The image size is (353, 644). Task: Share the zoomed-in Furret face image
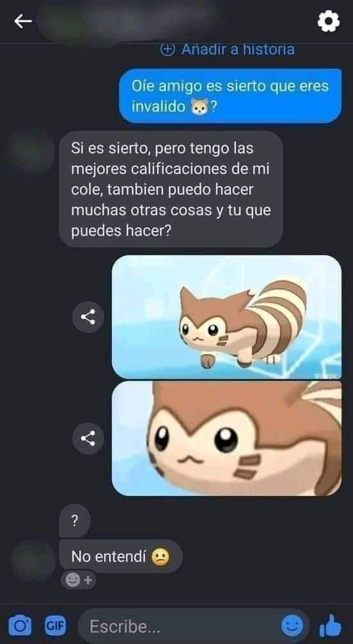click(88, 439)
